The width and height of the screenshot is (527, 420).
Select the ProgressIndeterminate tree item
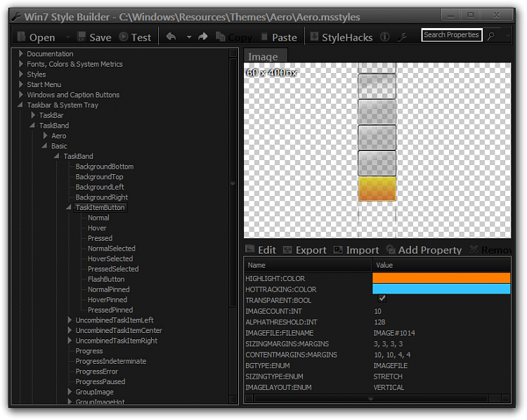[110, 361]
